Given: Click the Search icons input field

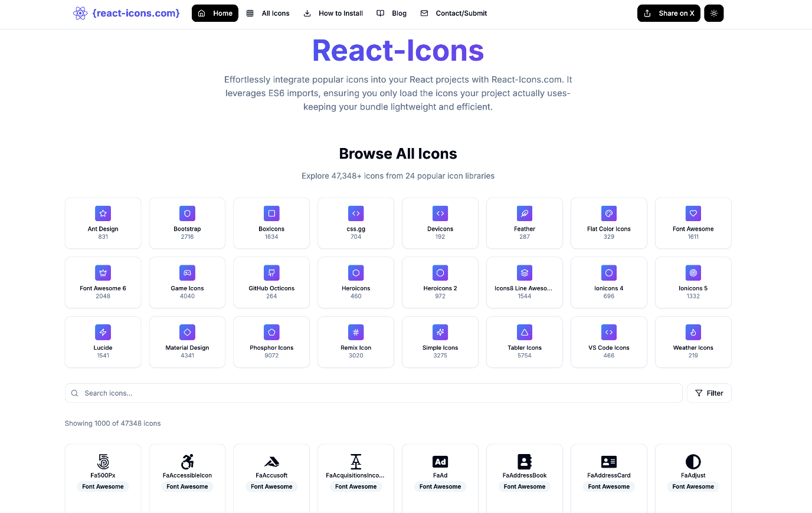Looking at the screenshot, I should pyautogui.click(x=374, y=393).
